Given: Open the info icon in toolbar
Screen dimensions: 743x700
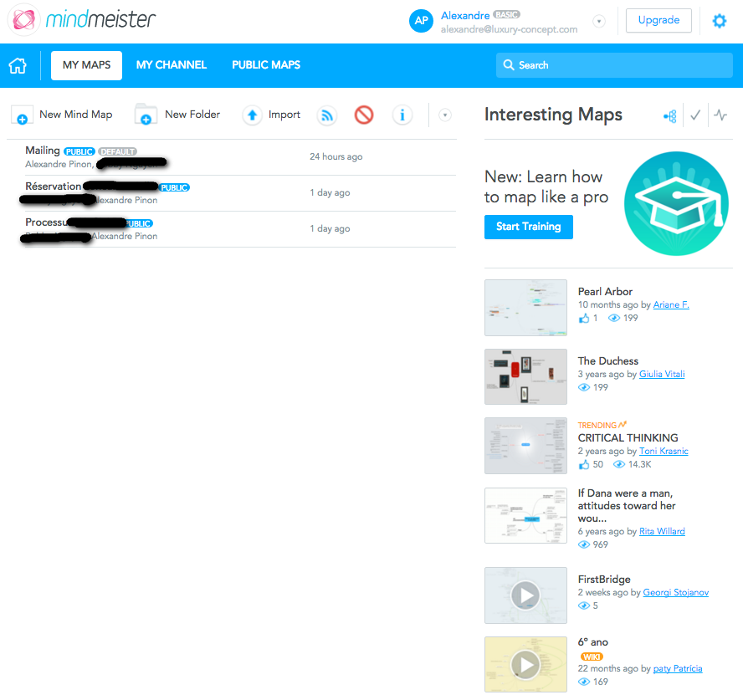Looking at the screenshot, I should pyautogui.click(x=402, y=115).
